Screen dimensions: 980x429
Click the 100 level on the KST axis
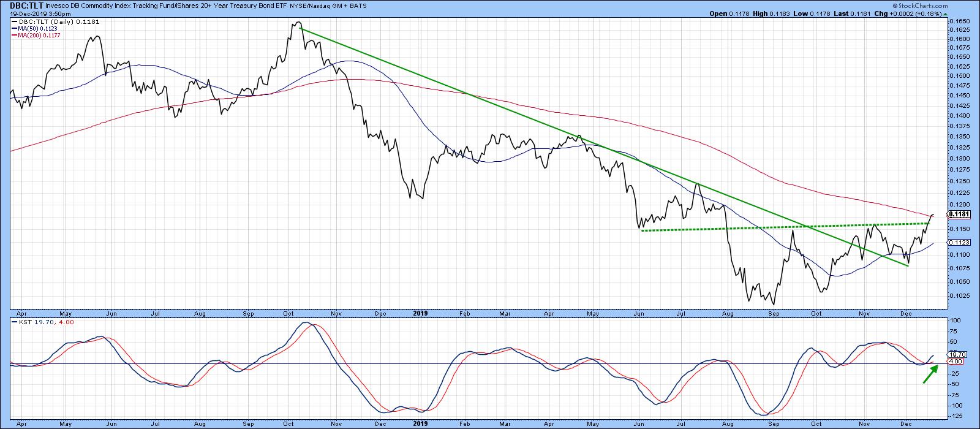pos(954,321)
